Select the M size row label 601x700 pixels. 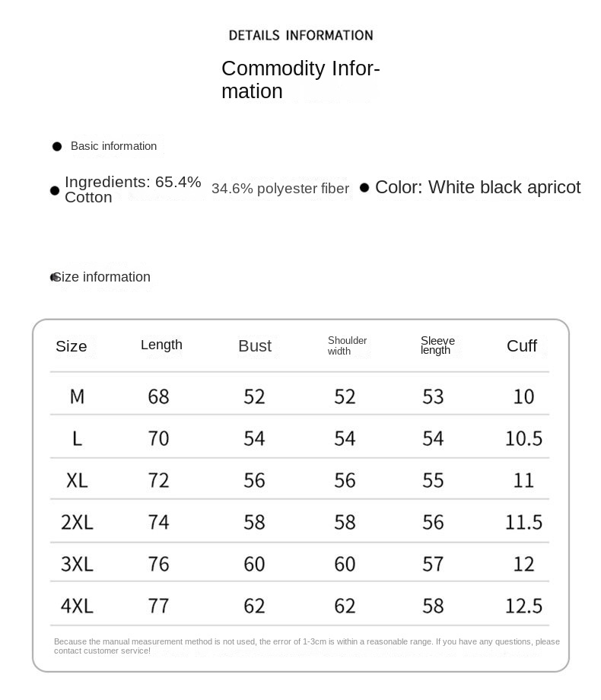coord(77,396)
